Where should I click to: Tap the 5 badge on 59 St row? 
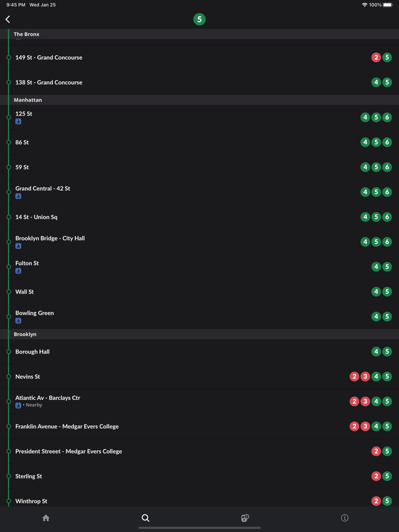click(376, 167)
